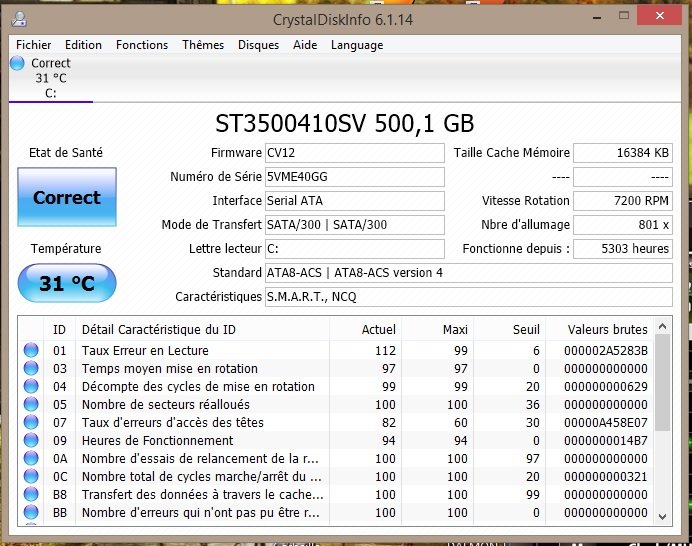Click raw value 000000000321
This screenshot has height=546, width=692.
click(606, 477)
